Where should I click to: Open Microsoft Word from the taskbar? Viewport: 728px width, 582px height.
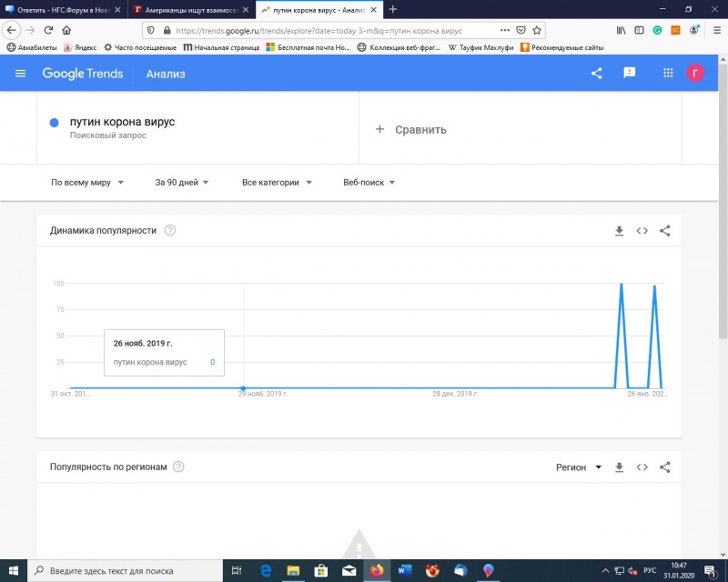(x=404, y=571)
